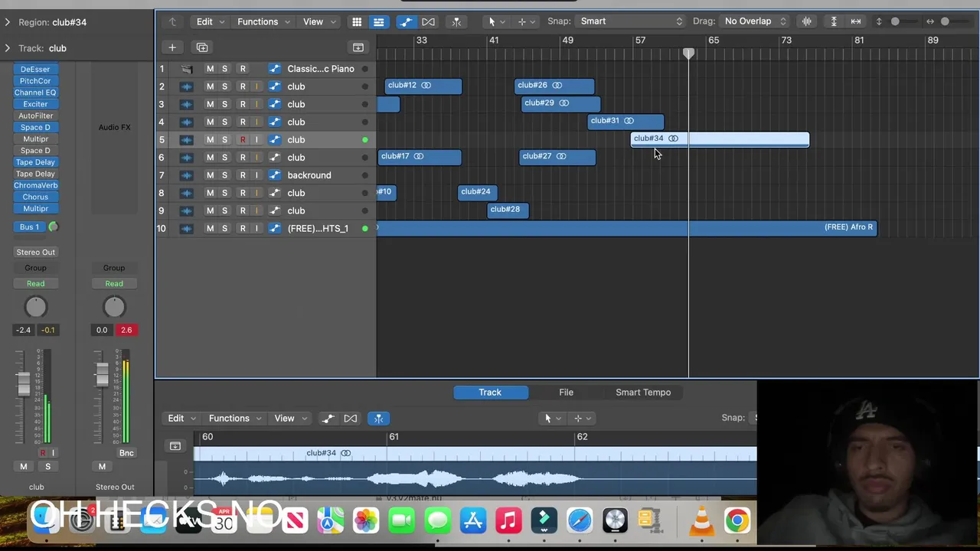Add a new track with the plus icon
This screenshot has height=551, width=980.
click(172, 47)
